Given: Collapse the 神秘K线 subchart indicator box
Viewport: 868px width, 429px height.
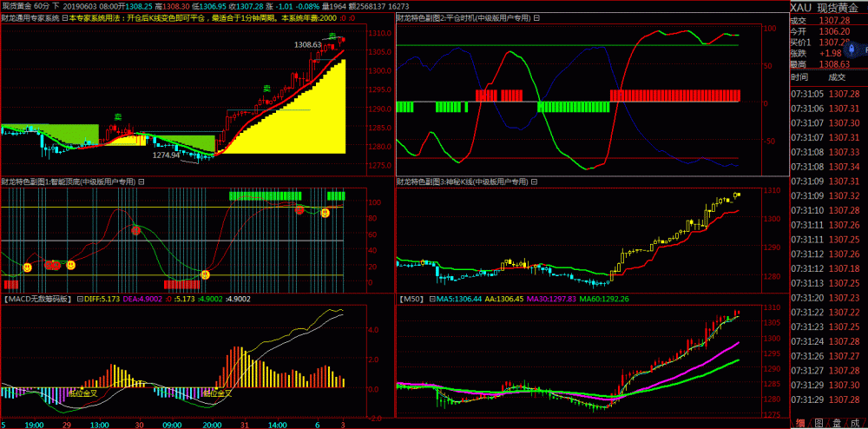Looking at the screenshot, I should tap(536, 181).
